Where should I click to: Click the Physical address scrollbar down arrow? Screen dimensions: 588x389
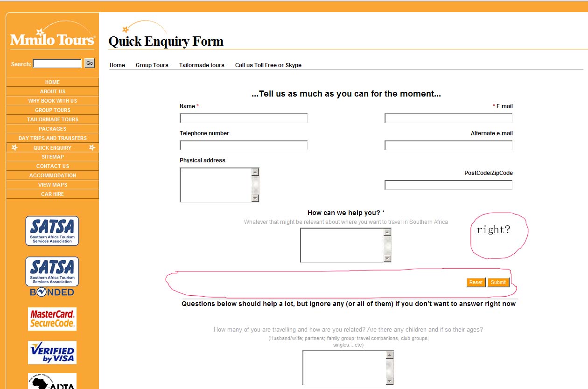pyautogui.click(x=255, y=198)
